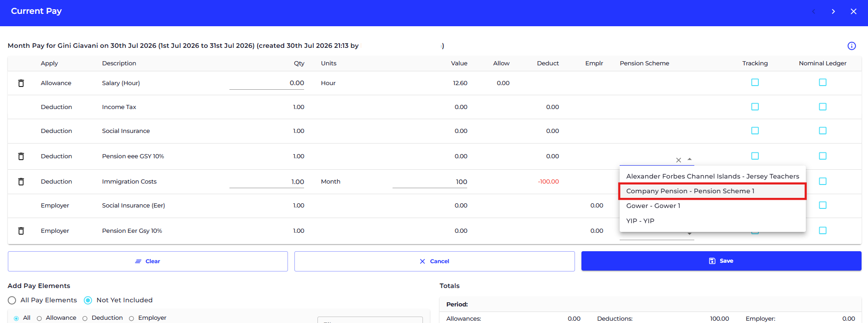Screen dimensions: 868x323
Task: Click the Pension Scheme column header
Action: [x=644, y=63]
